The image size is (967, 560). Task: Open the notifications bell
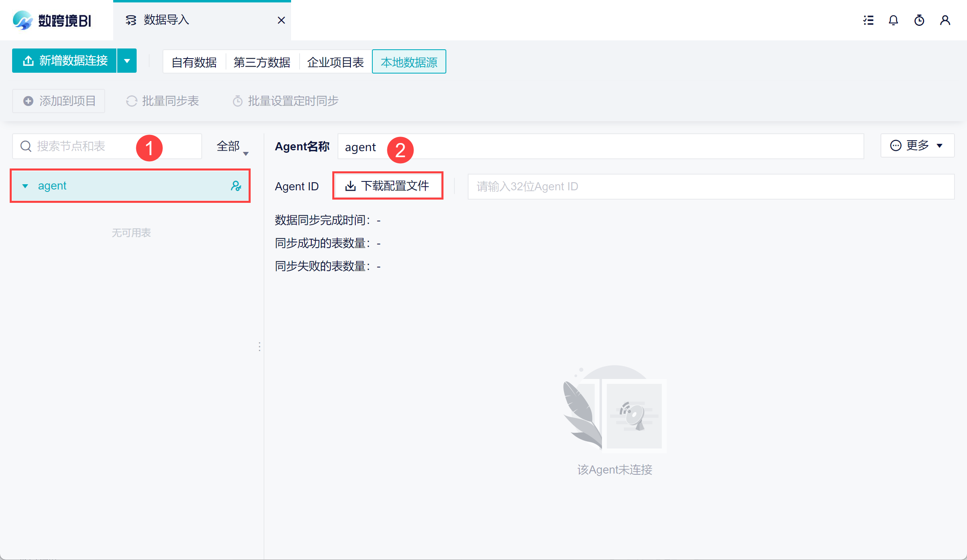[893, 20]
